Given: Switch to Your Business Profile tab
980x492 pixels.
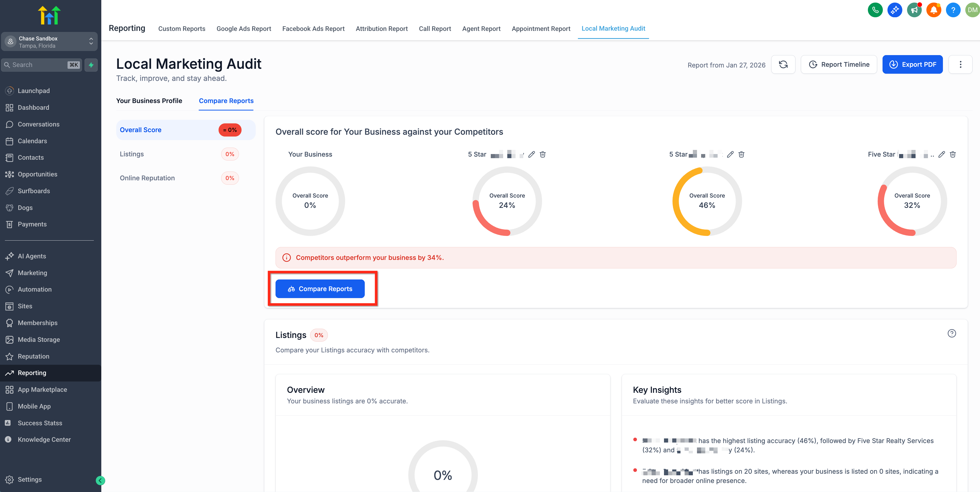Looking at the screenshot, I should click(x=149, y=101).
